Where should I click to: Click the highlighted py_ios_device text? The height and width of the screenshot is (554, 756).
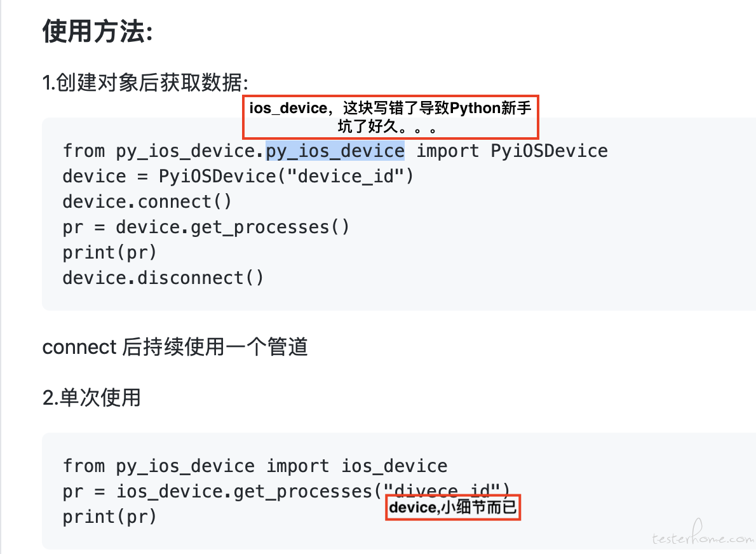[335, 151]
